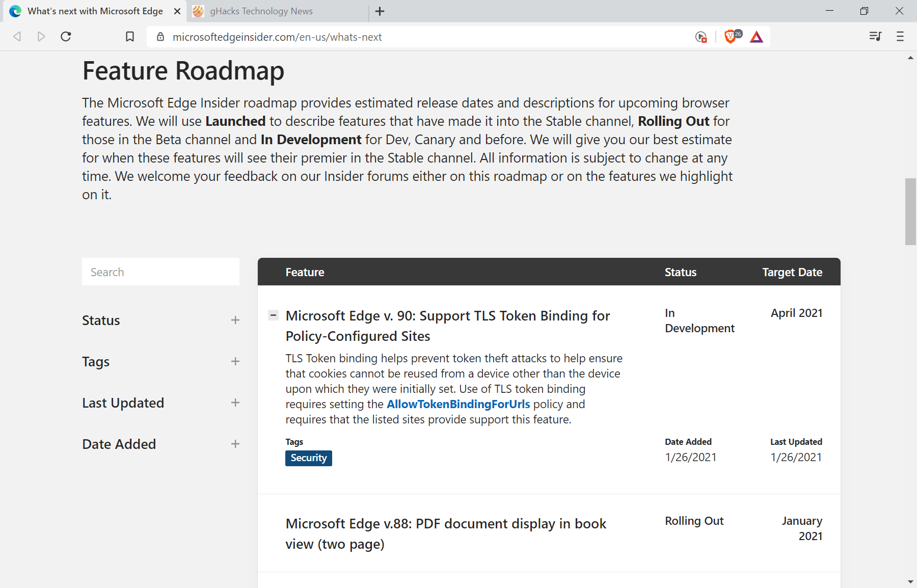The width and height of the screenshot is (917, 588).
Task: Open a new browser tab
Action: point(380,11)
